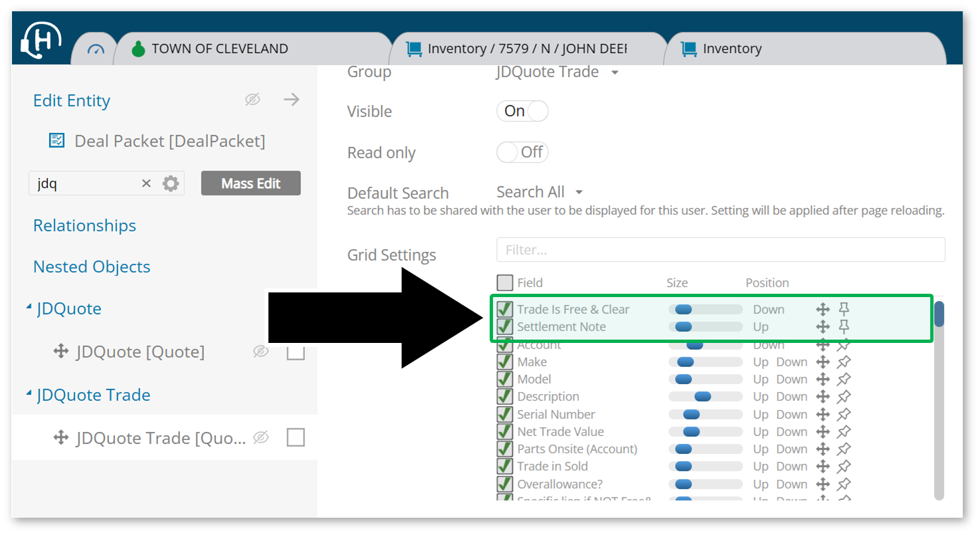Click the grid settings vertical scrollbar
This screenshot has height=535, width=980.
(939, 399)
